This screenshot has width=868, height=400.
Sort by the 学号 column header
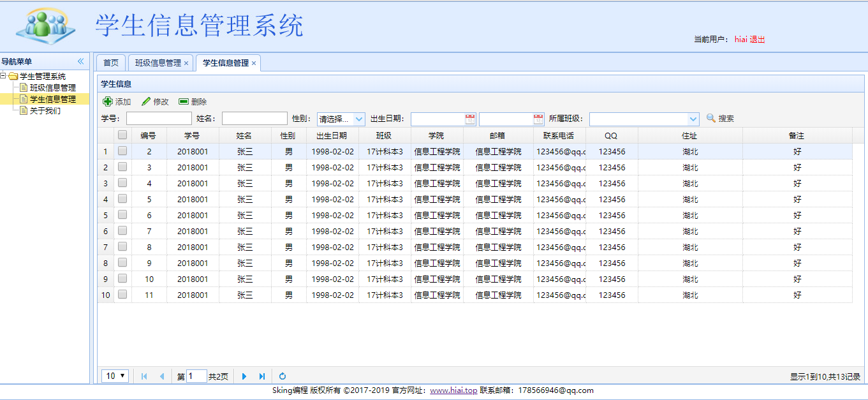coord(193,135)
